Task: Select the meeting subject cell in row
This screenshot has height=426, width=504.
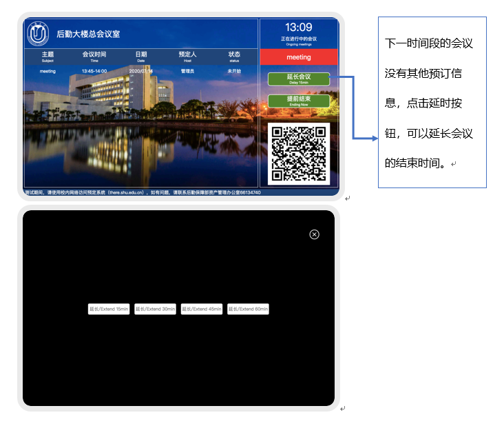Action: [48, 71]
